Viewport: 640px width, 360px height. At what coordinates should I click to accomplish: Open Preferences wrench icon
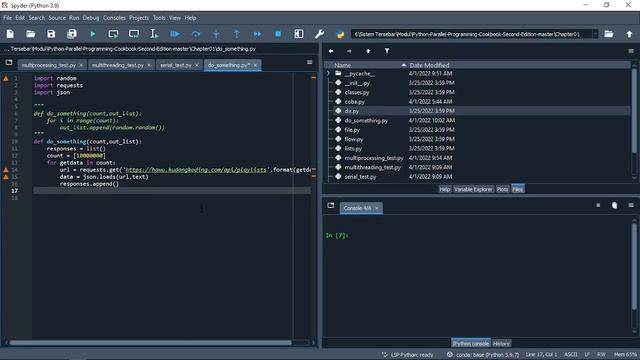click(x=320, y=34)
